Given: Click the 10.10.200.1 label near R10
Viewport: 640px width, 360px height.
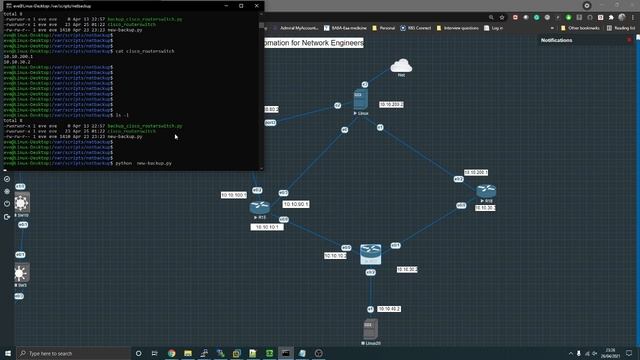Looking at the screenshot, I should (x=476, y=173).
